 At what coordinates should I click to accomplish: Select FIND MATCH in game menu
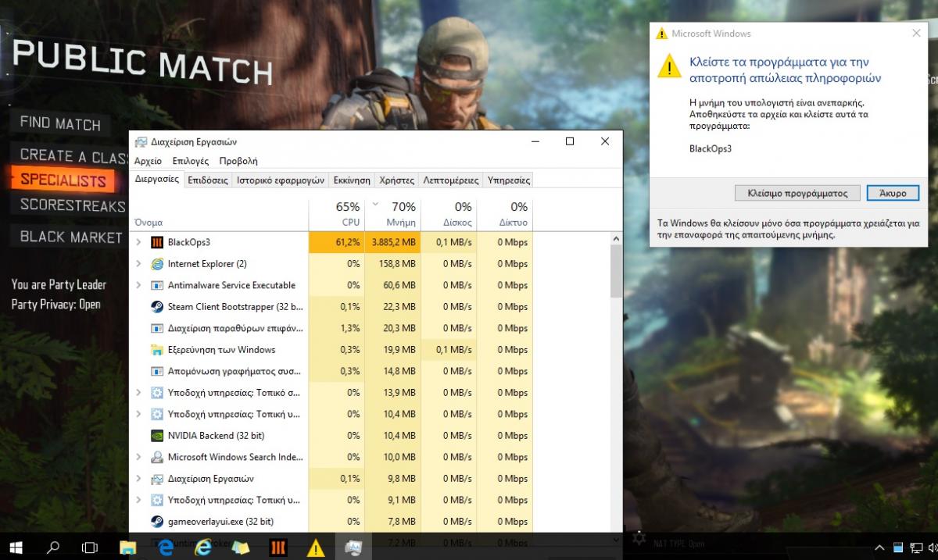point(60,123)
